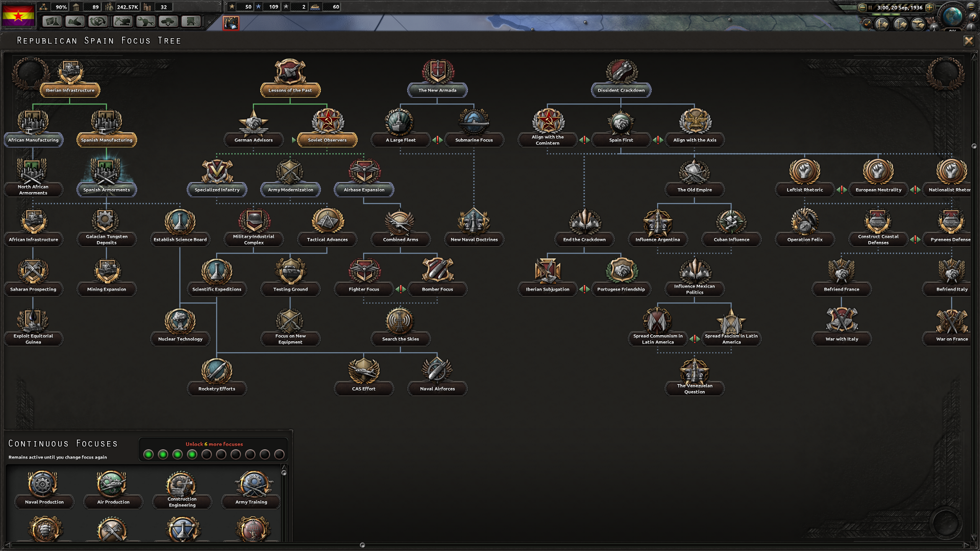Click the Portugese Friendship label
The image size is (980, 551).
tap(621, 289)
